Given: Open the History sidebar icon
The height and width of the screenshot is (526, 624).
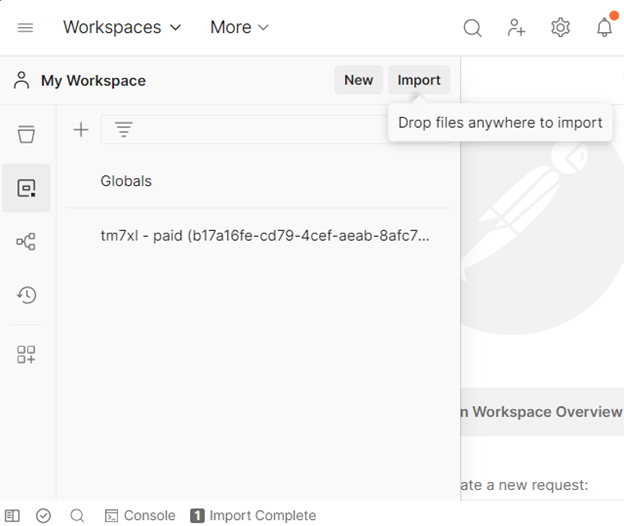Looking at the screenshot, I should point(26,295).
